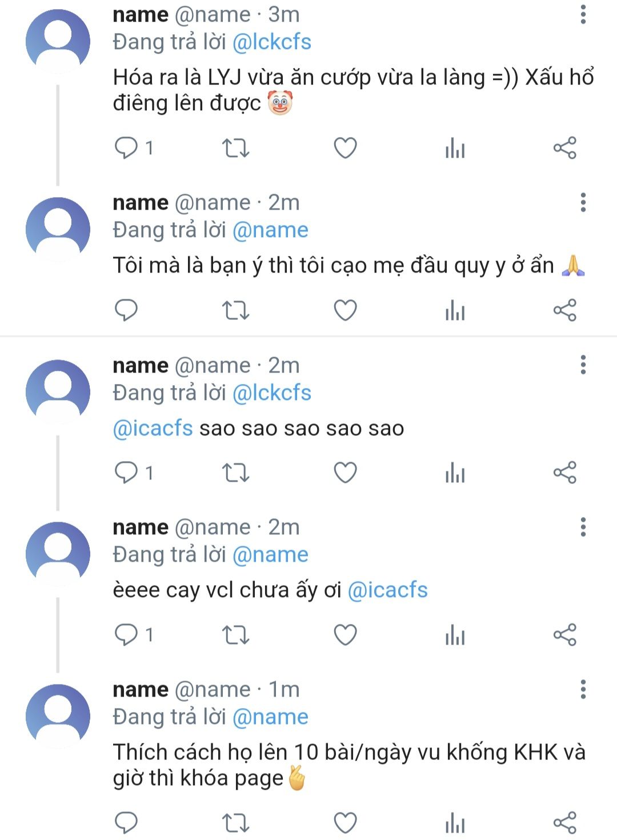This screenshot has height=840, width=617.
Task: Like the tweet about LYJ
Action: tap(345, 149)
